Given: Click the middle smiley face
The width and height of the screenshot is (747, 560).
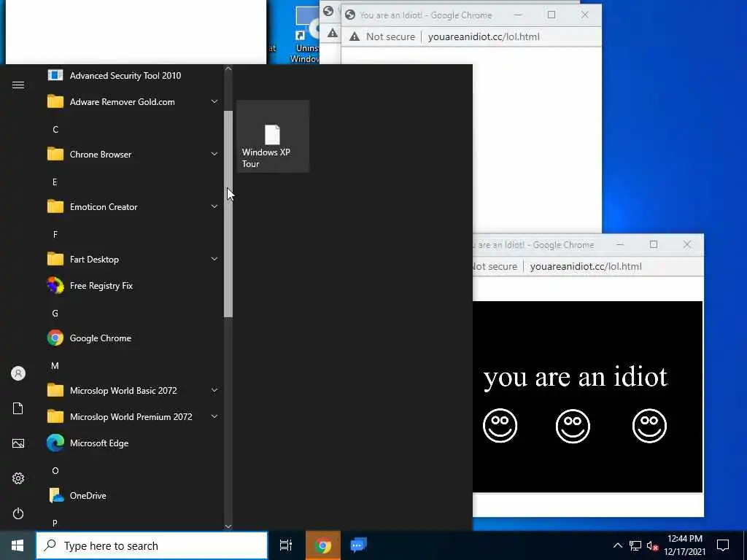Looking at the screenshot, I should 573,426.
